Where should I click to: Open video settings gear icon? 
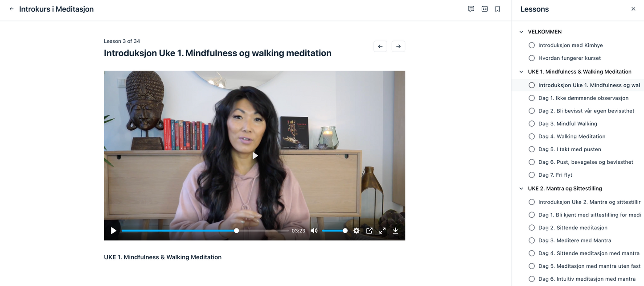click(356, 231)
